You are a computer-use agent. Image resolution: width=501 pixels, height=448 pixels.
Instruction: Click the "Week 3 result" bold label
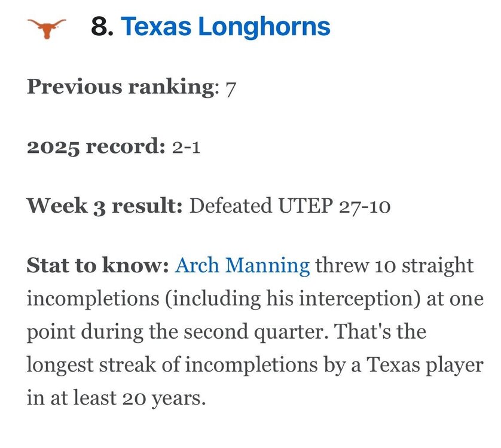104,207
